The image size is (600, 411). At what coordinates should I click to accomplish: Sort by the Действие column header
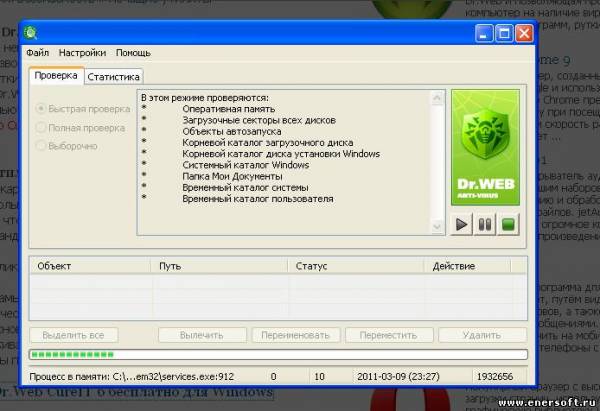(467, 266)
